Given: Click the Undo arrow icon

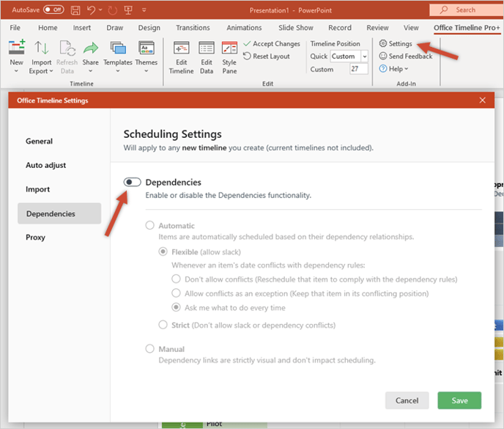Looking at the screenshot, I should pos(91,10).
